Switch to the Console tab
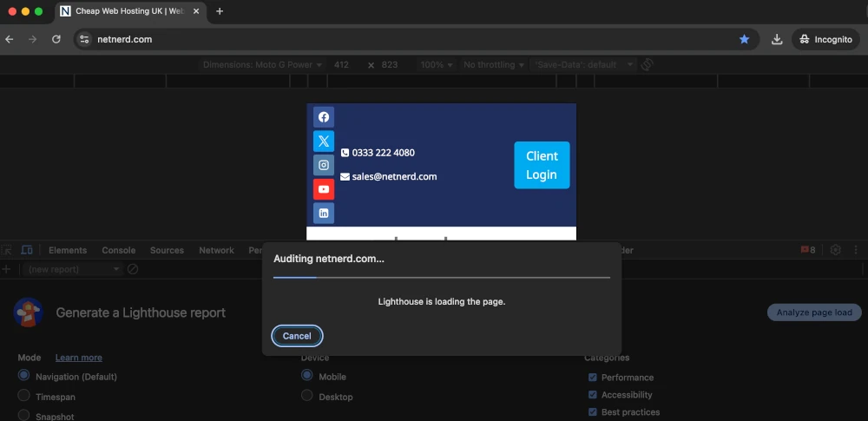 click(119, 250)
